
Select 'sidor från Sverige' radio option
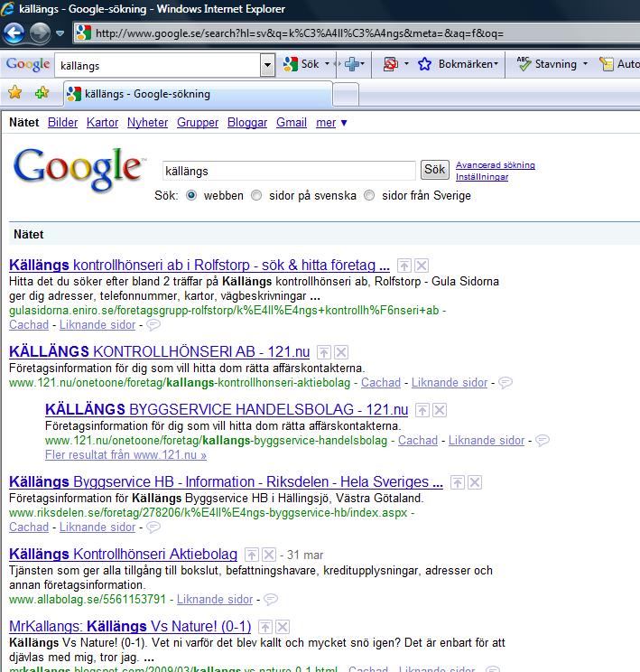click(369, 195)
